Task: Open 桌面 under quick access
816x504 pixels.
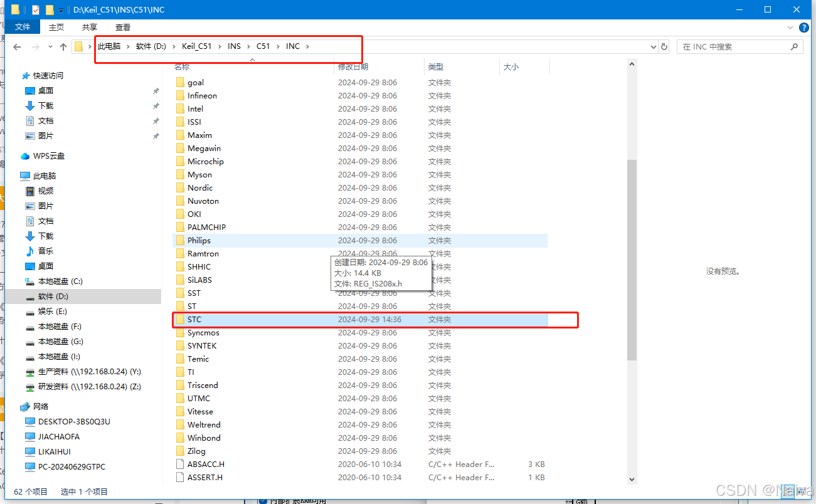Action: tap(46, 90)
